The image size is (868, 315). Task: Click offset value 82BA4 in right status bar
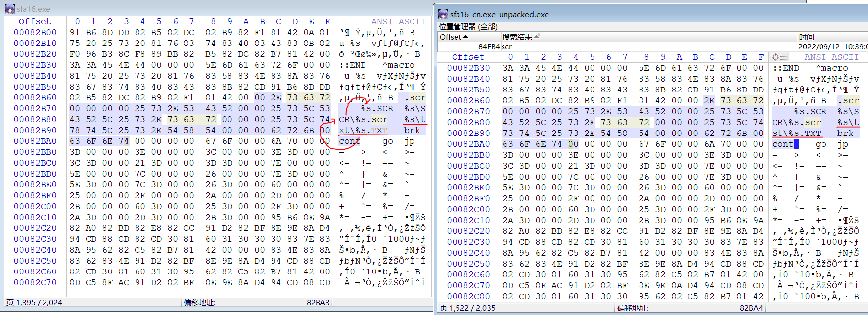[x=751, y=308]
